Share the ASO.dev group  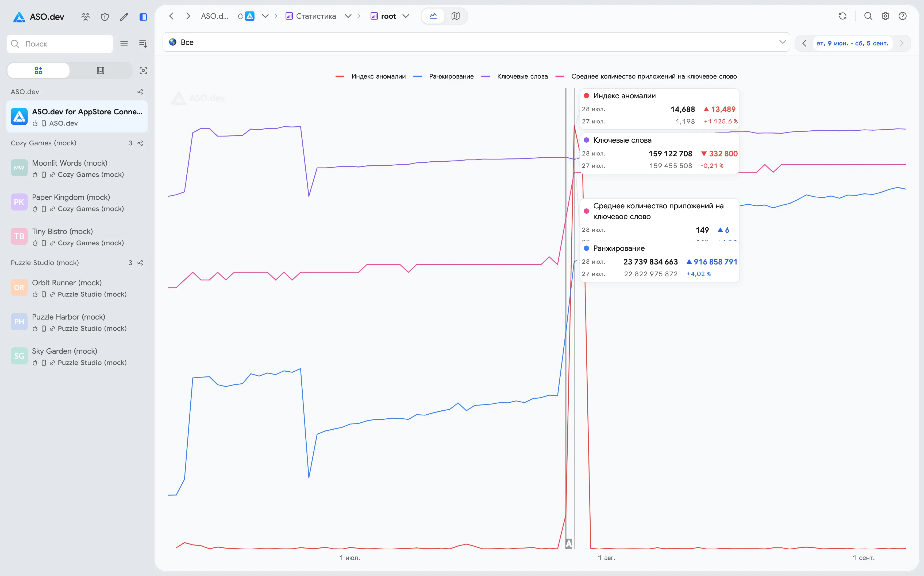tap(140, 92)
